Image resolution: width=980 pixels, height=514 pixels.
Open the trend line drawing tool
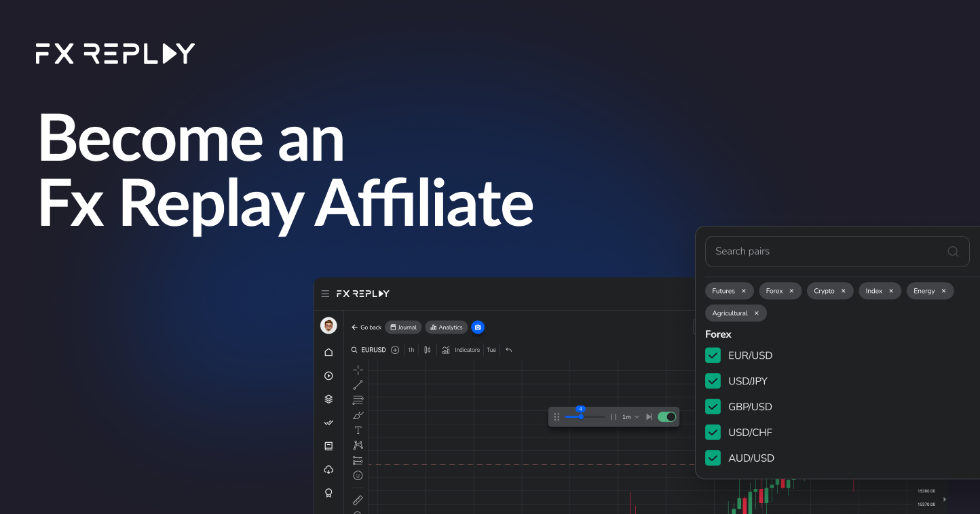(358, 384)
